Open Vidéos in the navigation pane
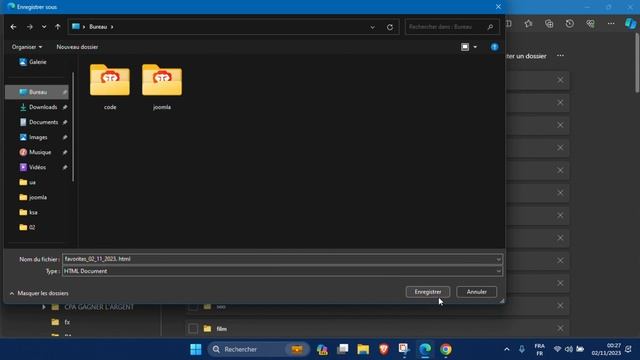This screenshot has width=640, height=360. click(x=37, y=167)
